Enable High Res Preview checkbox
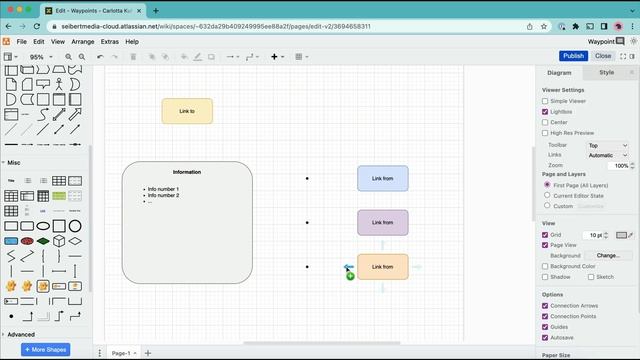The image size is (640, 360). (x=545, y=133)
